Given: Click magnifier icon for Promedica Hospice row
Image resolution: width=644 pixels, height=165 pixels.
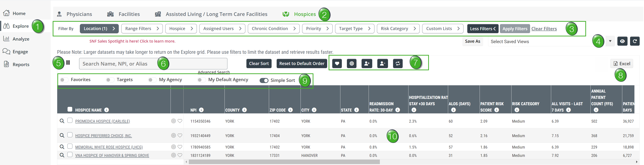Looking at the screenshot, I should click(62, 121).
